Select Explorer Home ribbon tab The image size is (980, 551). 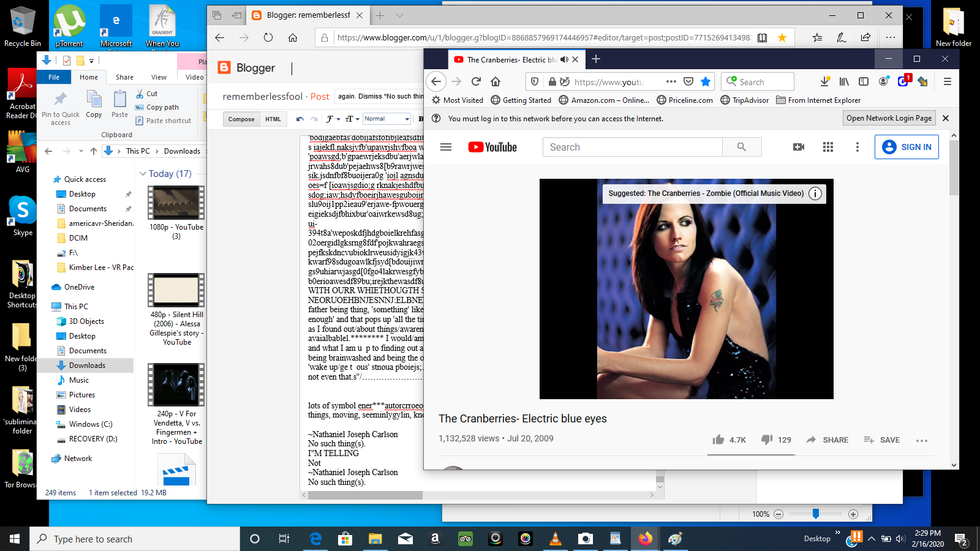(x=89, y=77)
